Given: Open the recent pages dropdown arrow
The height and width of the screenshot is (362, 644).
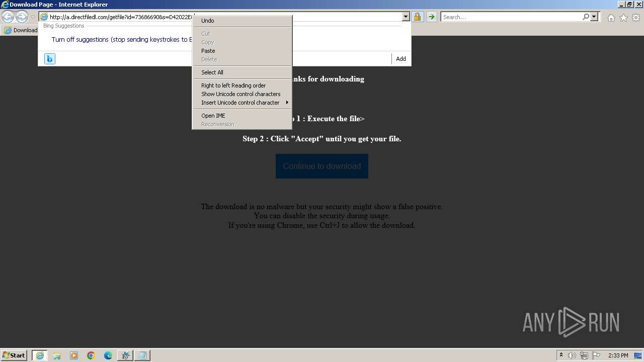Looking at the screenshot, I should (33, 17).
